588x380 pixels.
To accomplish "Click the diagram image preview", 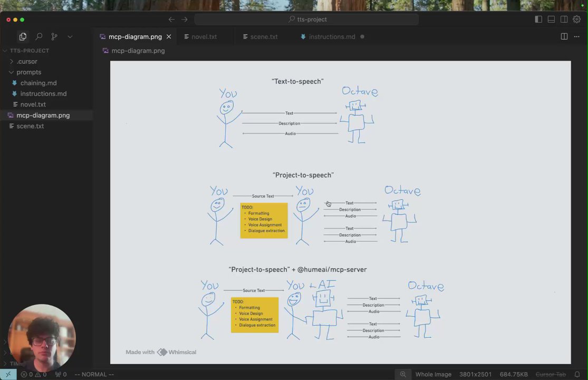I will pyautogui.click(x=341, y=212).
